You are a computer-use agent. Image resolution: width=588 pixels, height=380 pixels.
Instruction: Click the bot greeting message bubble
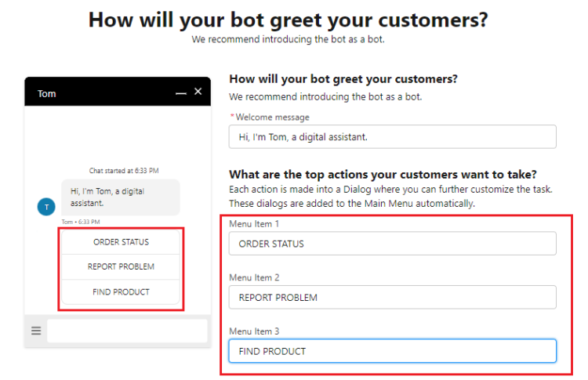[120, 197]
